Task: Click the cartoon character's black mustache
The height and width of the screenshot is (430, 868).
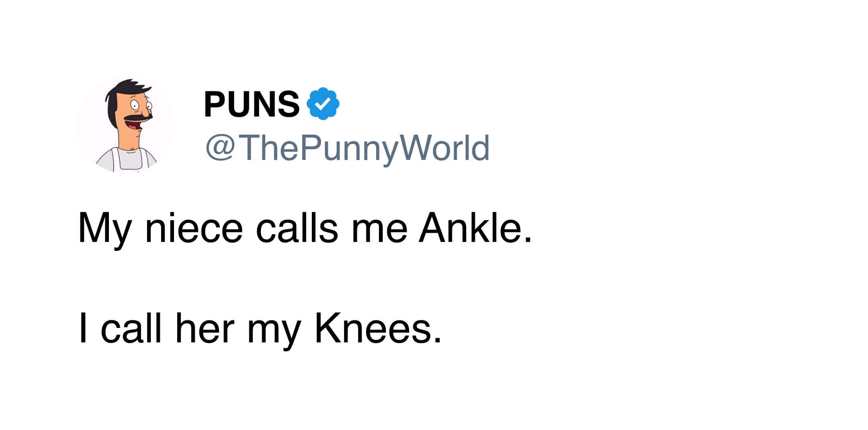Action: coord(137,117)
